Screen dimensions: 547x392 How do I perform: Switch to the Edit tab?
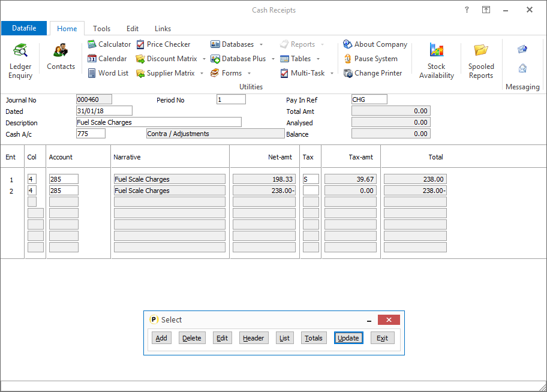133,29
